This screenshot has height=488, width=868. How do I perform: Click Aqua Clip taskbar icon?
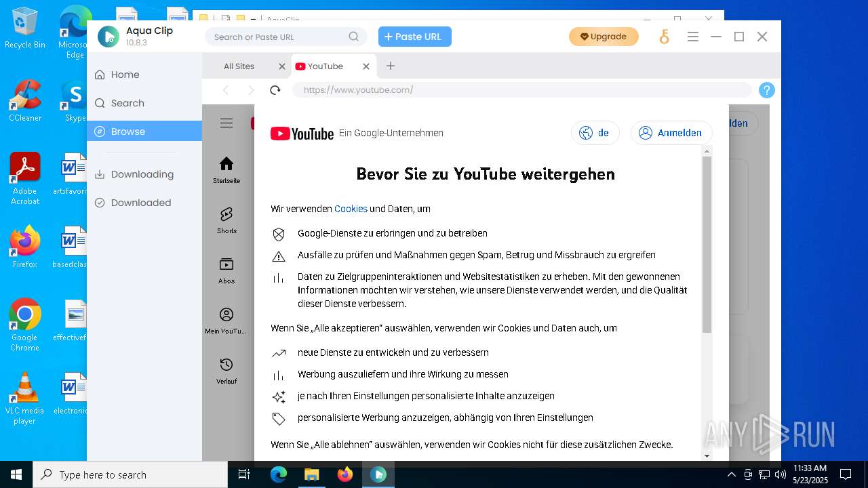point(378,474)
